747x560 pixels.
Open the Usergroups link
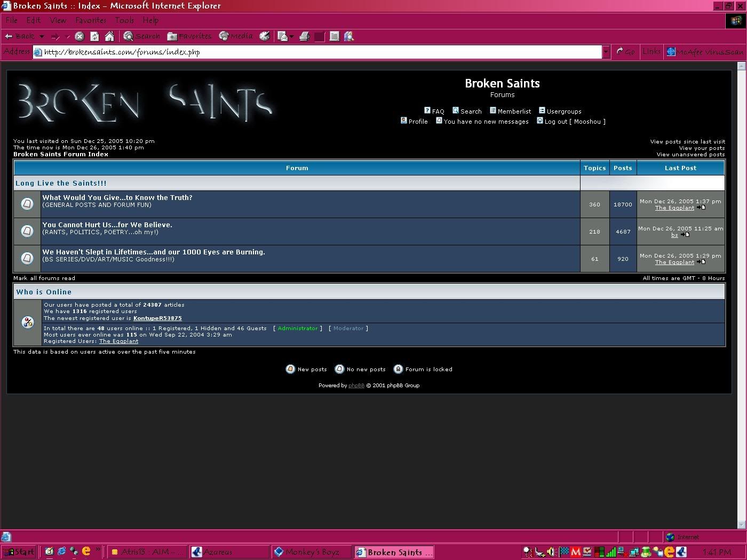pyautogui.click(x=560, y=111)
